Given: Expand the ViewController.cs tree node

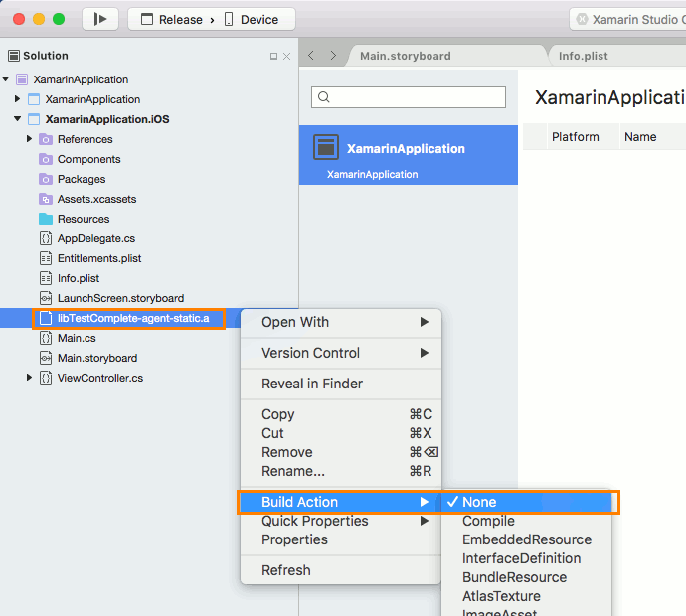Looking at the screenshot, I should [x=30, y=378].
